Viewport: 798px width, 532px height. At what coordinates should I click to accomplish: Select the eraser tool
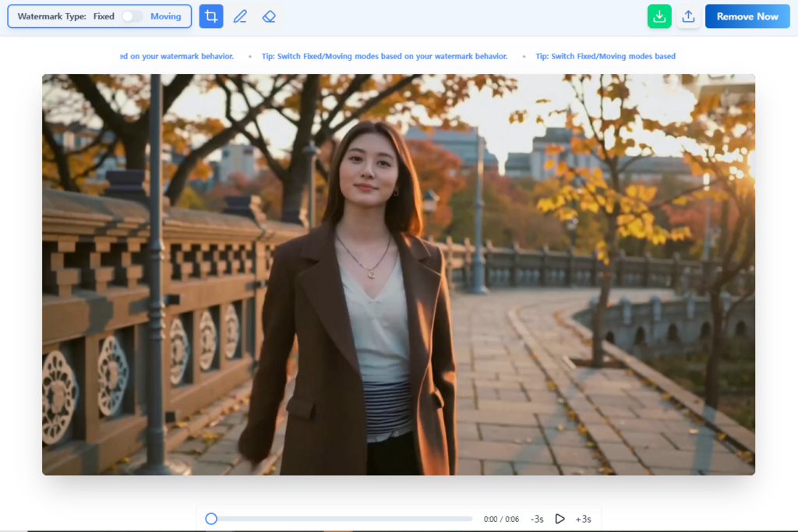click(x=269, y=16)
